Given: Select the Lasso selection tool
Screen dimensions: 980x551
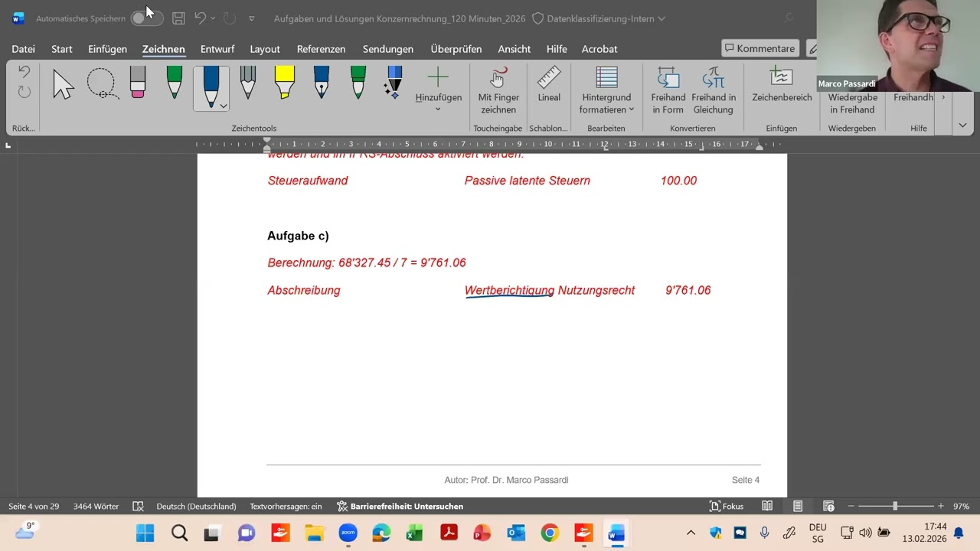Looking at the screenshot, I should click(101, 83).
